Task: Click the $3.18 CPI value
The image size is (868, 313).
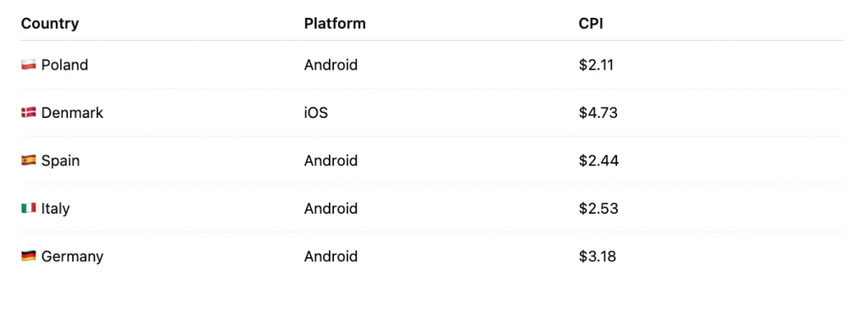Action: (598, 256)
